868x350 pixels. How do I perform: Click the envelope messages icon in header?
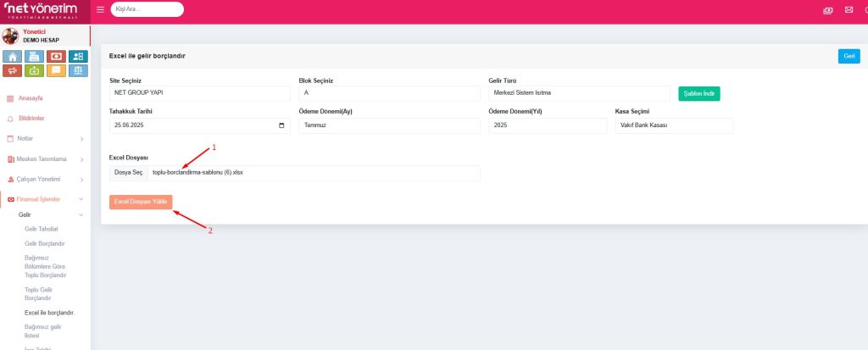click(849, 9)
